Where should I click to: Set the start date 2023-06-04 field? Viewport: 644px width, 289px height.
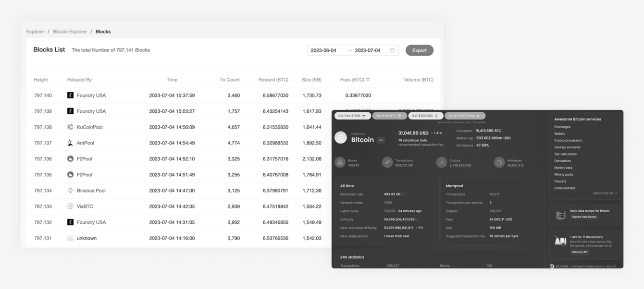point(324,50)
